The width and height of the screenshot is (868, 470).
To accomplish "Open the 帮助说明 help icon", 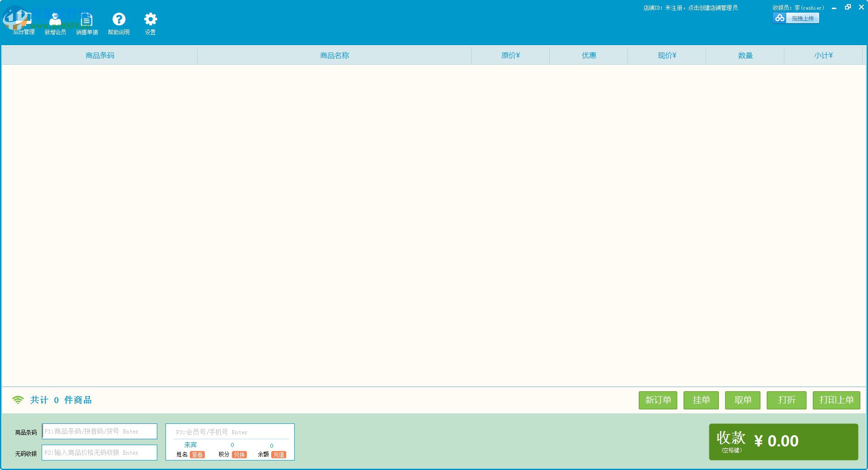I will (118, 24).
